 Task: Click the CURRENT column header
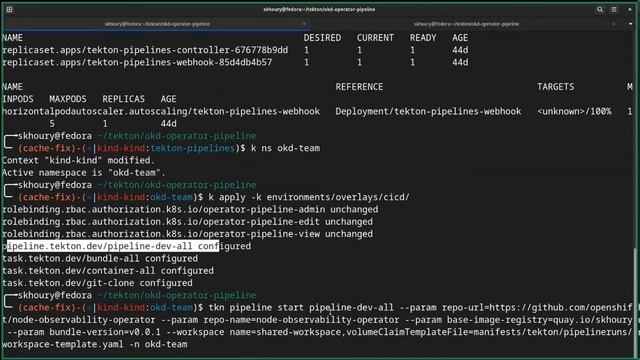[x=375, y=38]
